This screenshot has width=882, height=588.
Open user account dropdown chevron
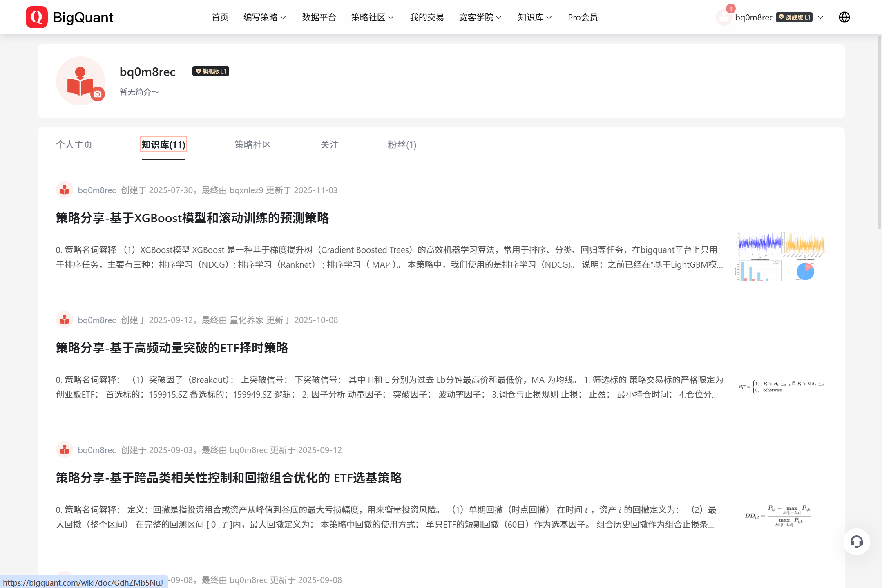(820, 17)
